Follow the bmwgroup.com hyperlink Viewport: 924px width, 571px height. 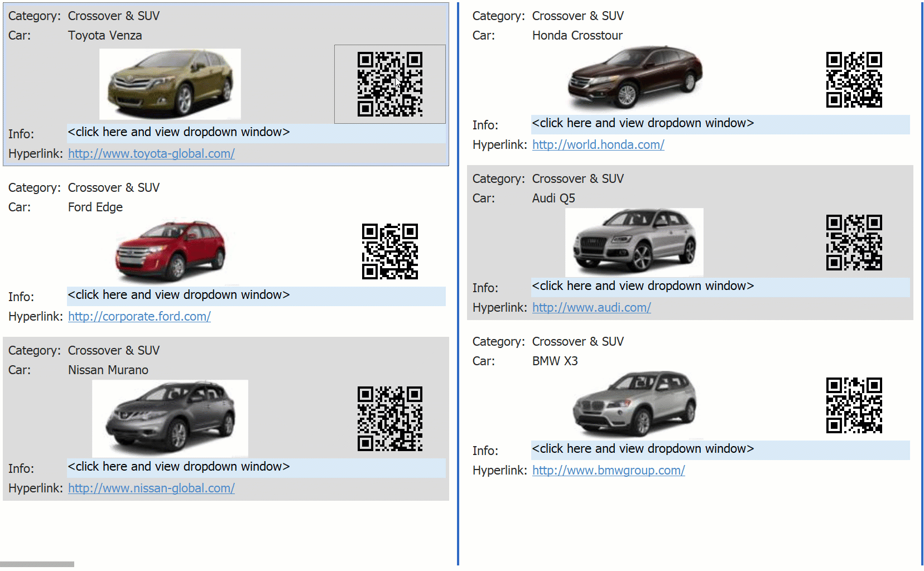(x=609, y=471)
